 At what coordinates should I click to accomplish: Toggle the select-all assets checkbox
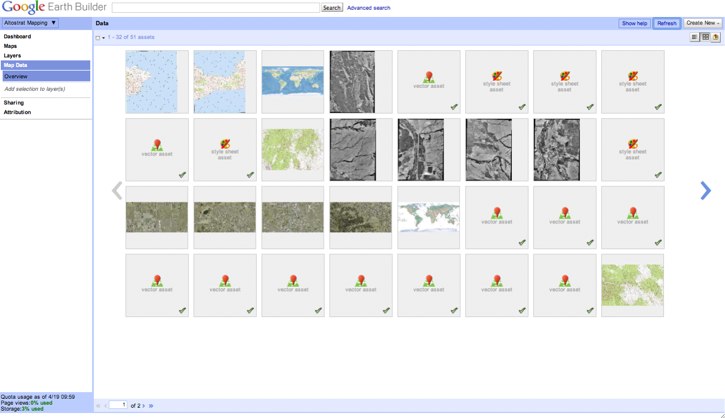(98, 38)
